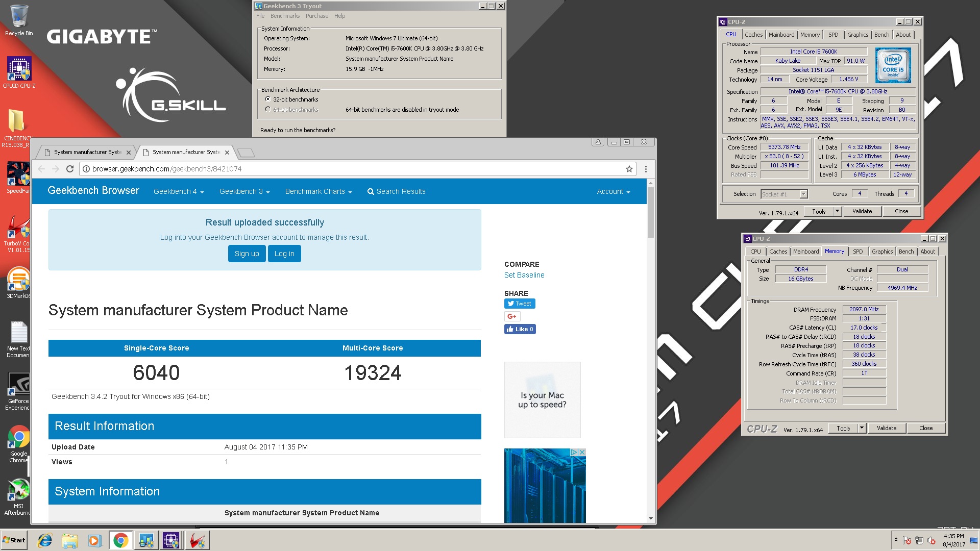Click the taskbar clock showing 4:35 PM
The width and height of the screenshot is (980, 551).
(953, 540)
